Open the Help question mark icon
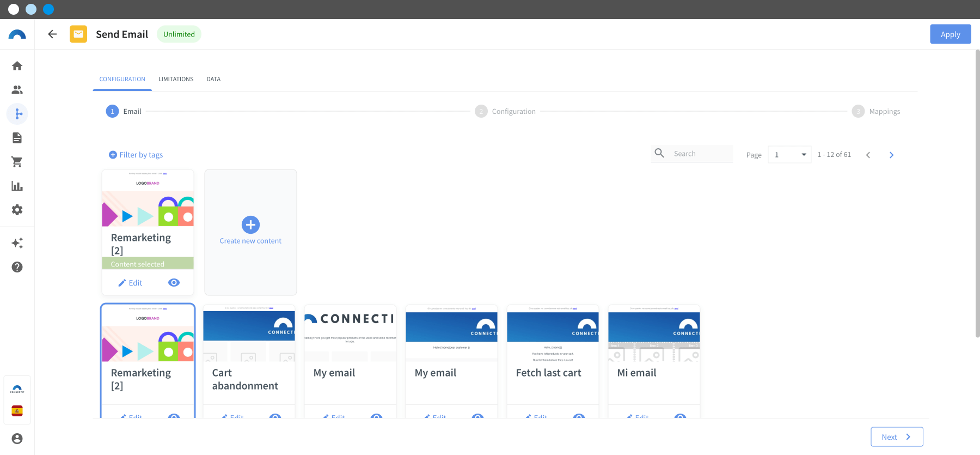980x455 pixels. [17, 267]
